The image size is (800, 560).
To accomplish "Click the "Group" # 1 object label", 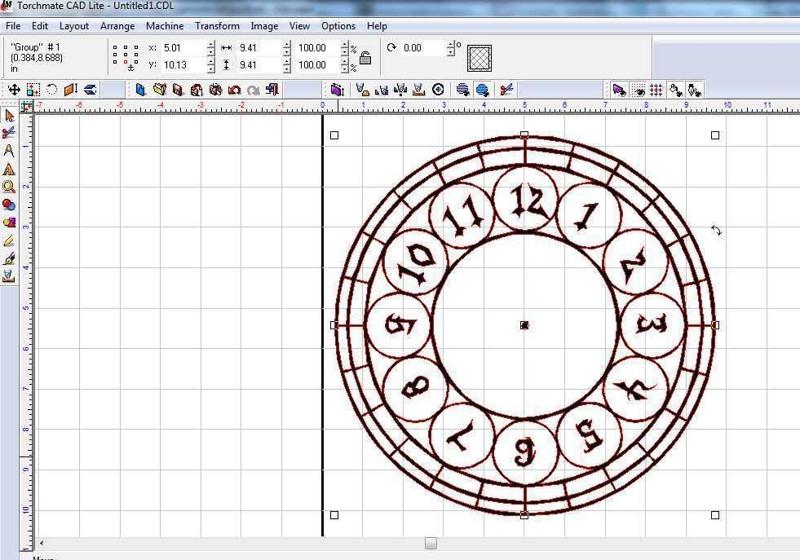I will 35,47.
